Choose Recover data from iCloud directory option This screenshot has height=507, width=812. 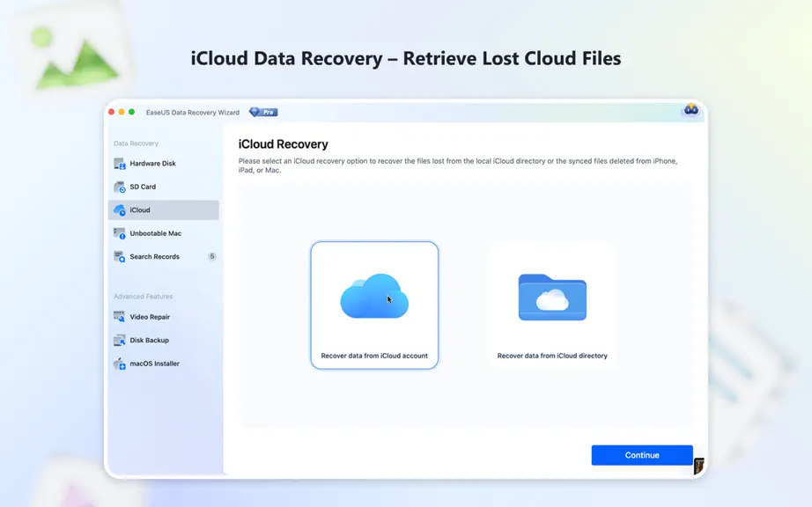pyautogui.click(x=552, y=305)
